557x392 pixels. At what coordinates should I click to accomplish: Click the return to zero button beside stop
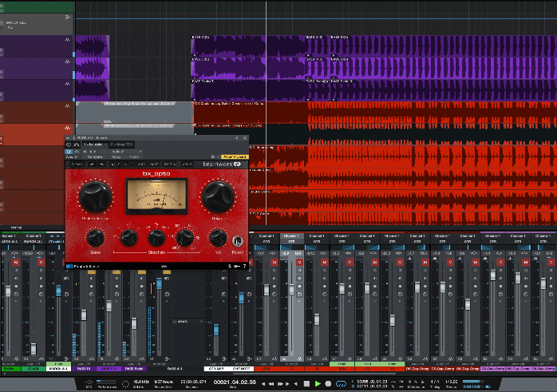[295, 383]
